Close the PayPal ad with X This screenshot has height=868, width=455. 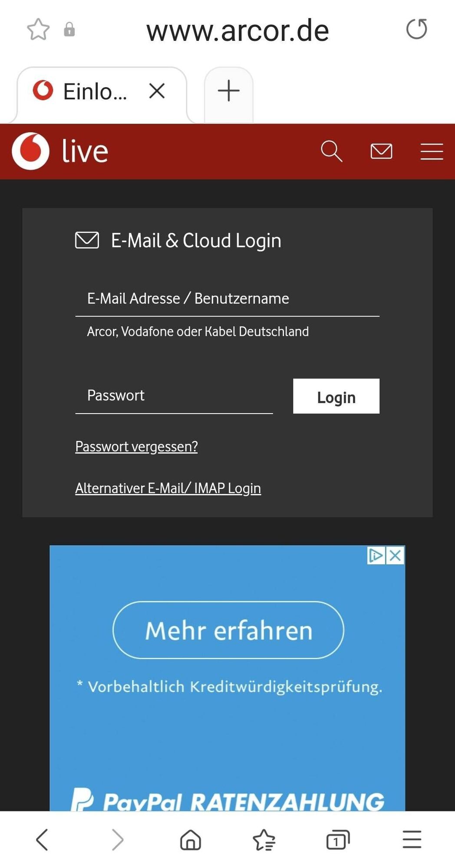[x=395, y=555]
